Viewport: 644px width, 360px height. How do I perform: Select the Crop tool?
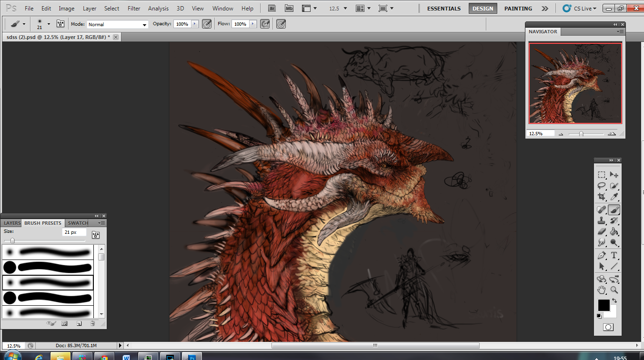point(602,197)
